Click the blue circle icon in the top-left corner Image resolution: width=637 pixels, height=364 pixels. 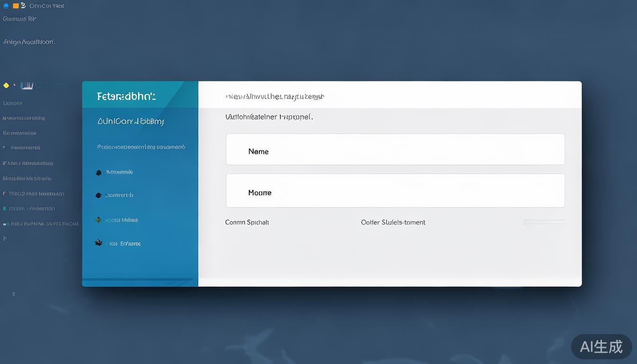click(6, 6)
